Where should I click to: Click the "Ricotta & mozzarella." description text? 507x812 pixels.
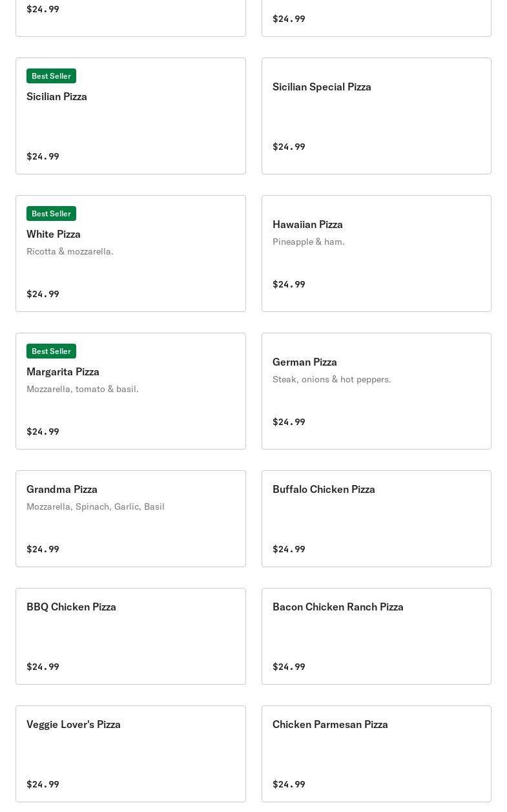[x=70, y=251]
